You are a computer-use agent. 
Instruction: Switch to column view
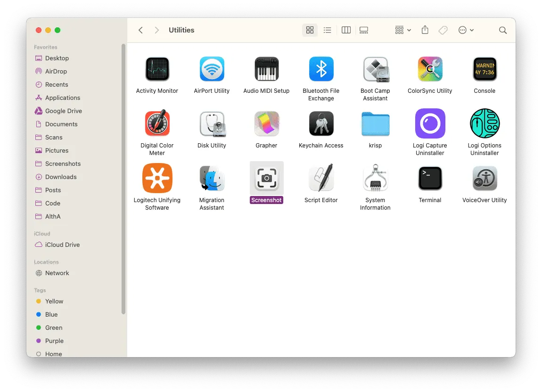346,30
